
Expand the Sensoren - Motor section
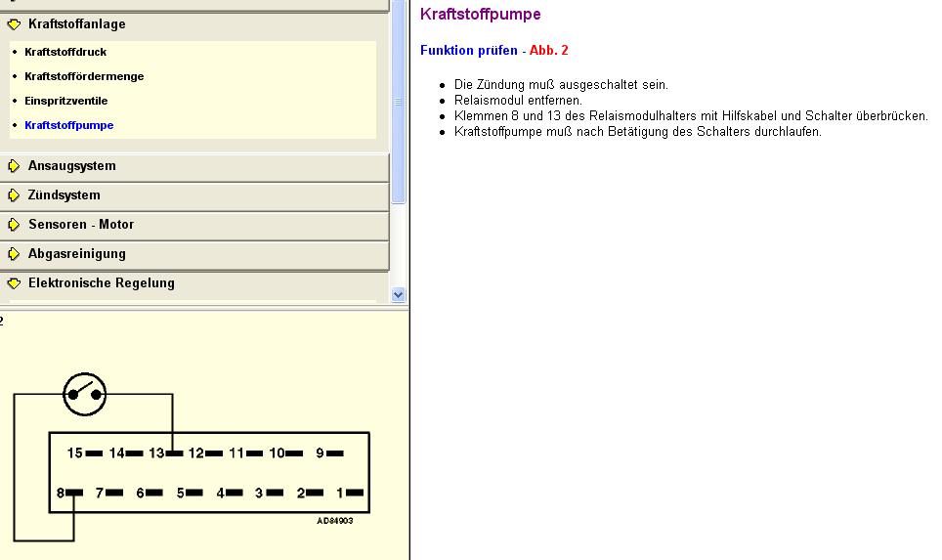pyautogui.click(x=80, y=225)
